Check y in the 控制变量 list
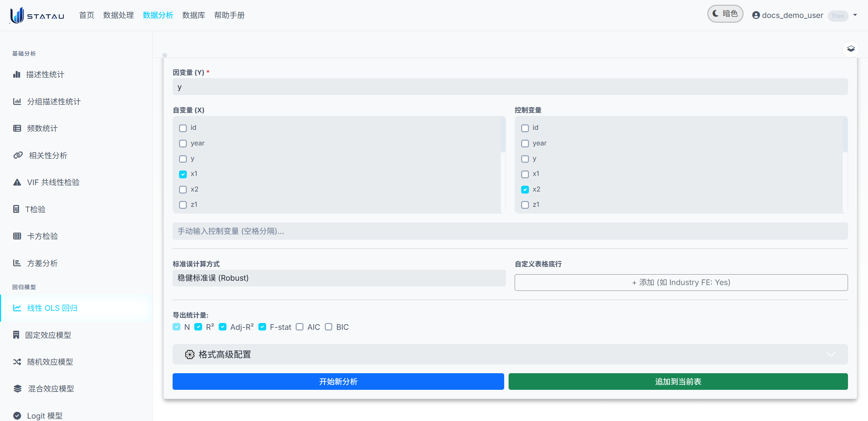This screenshot has width=868, height=421. pos(525,159)
